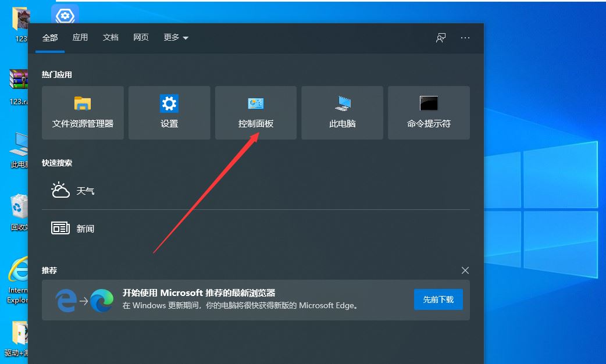Launch 命令提示符
Screen dimensions: 606x364
(429, 112)
